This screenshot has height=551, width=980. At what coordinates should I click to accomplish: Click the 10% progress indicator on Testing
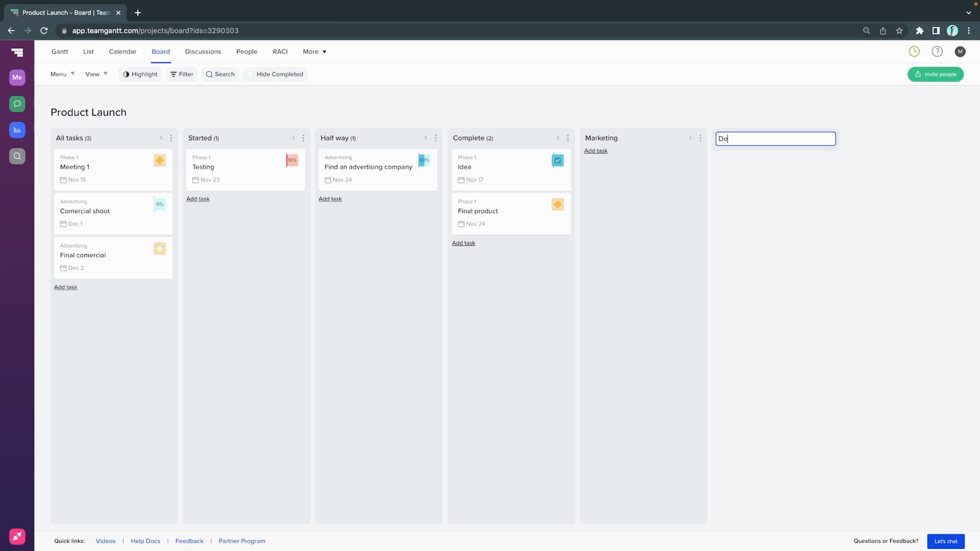(292, 160)
